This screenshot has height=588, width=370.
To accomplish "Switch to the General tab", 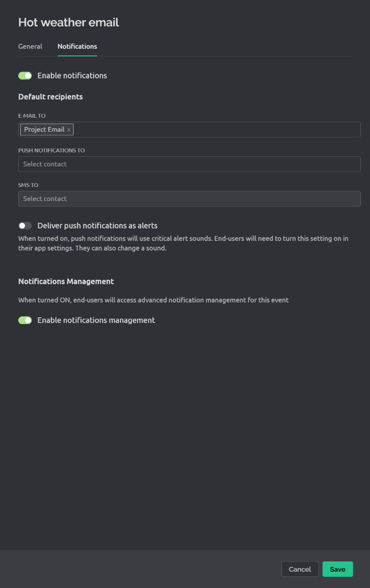I will point(30,46).
